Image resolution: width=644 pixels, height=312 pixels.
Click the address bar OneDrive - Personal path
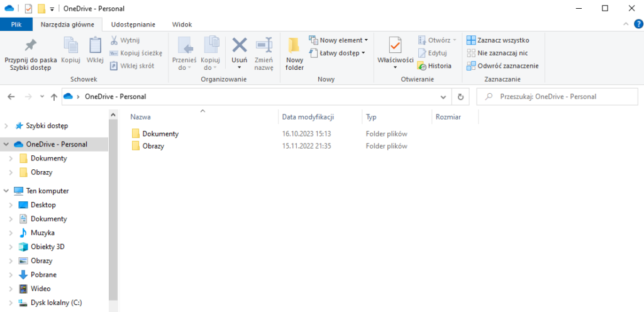(x=116, y=97)
